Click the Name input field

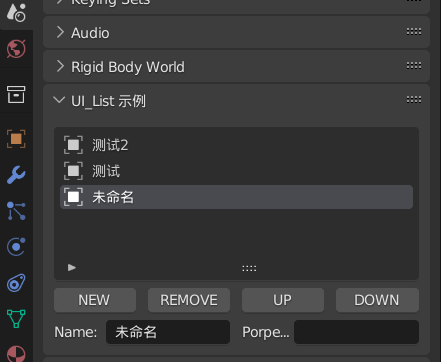[x=168, y=332]
